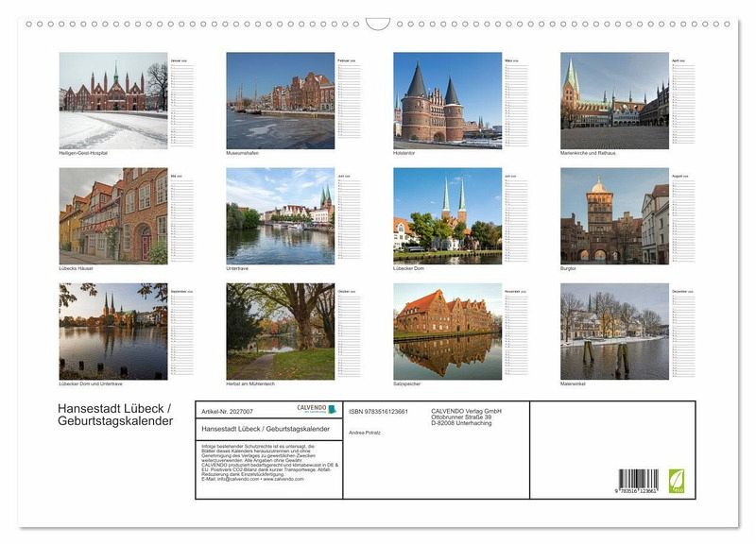Click the ISBN 9783516123661 text
This screenshot has width=756, height=545.
coord(378,412)
